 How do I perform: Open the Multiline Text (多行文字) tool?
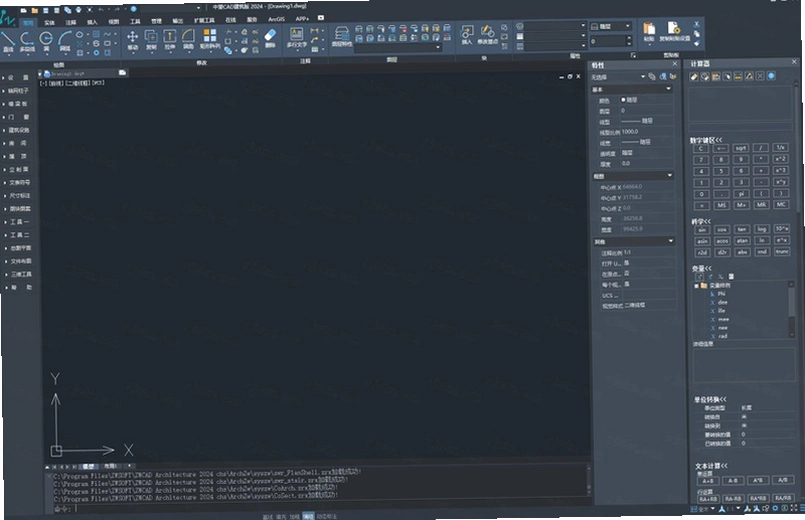point(296,38)
